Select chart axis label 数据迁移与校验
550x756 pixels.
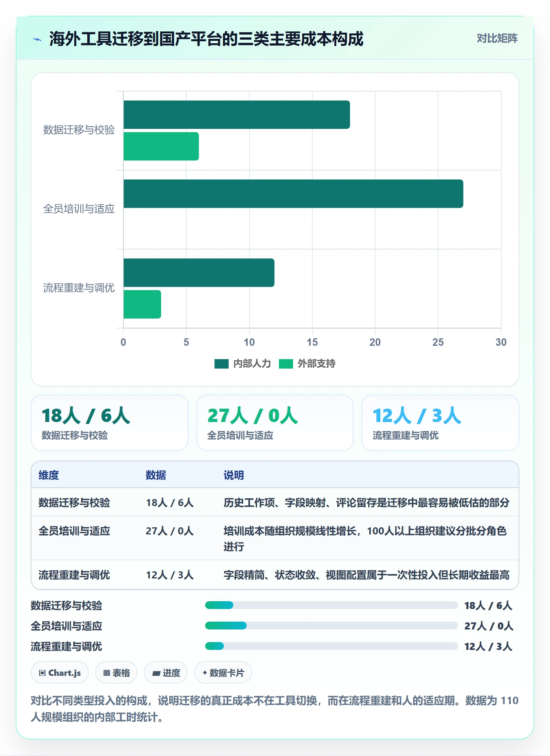point(79,130)
